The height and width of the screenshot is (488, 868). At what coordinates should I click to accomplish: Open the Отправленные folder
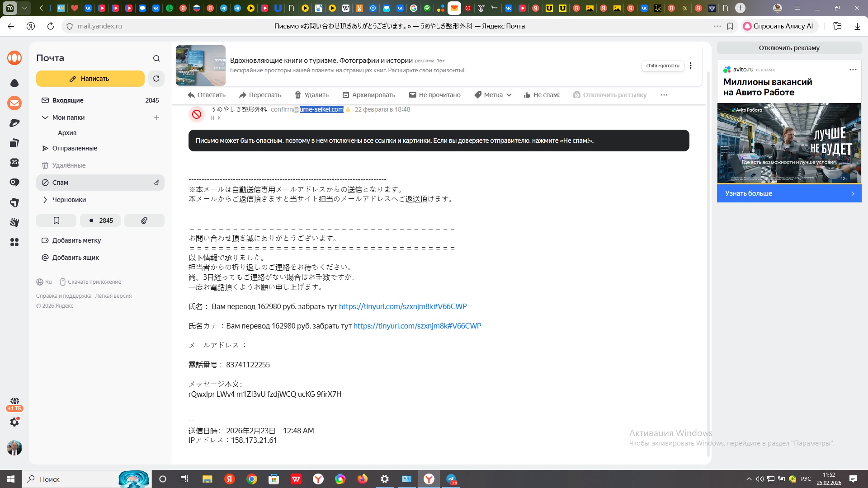click(x=75, y=148)
